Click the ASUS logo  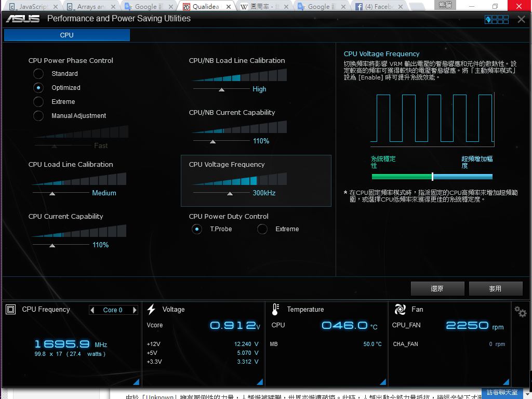coord(23,19)
